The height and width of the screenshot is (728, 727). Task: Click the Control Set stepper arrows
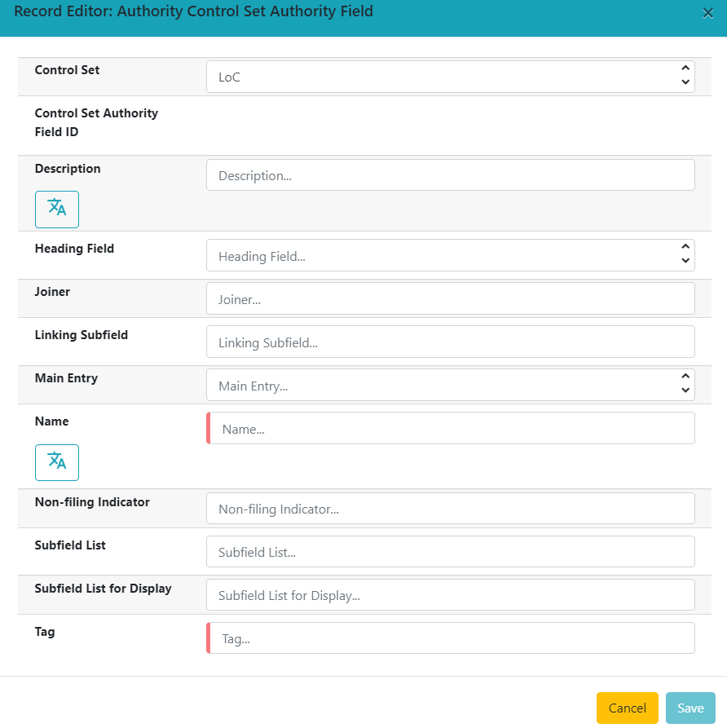(685, 77)
